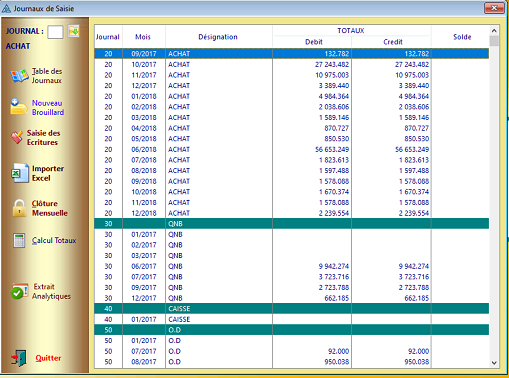Click the Importer Excel spreadsheet icon
Viewport: 509px width, 378px height.
click(x=20, y=173)
